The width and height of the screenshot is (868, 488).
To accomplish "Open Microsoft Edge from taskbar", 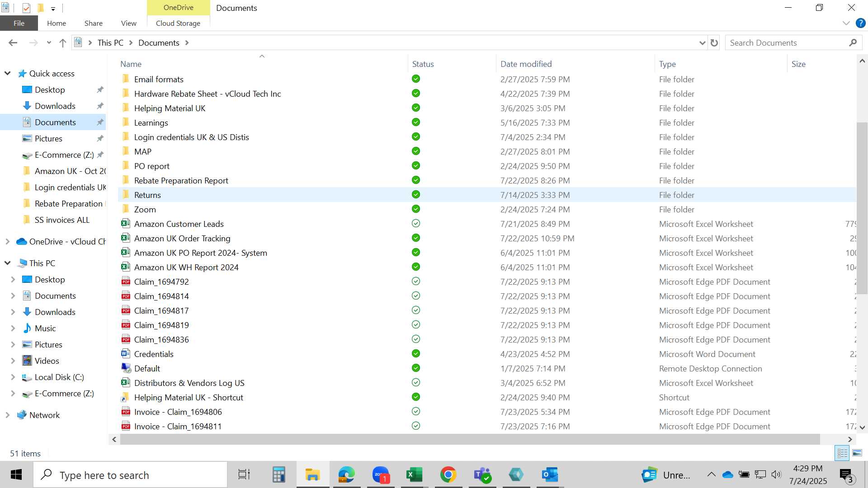I will [x=346, y=474].
